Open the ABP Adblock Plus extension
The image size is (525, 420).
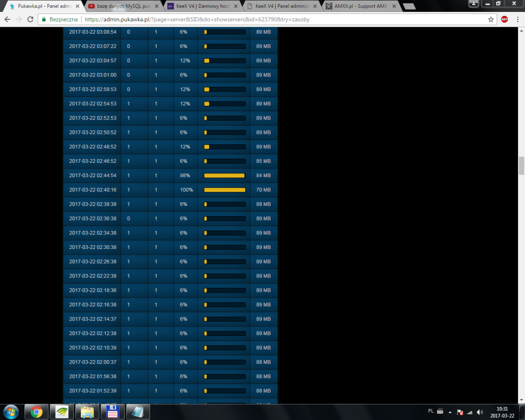coord(504,20)
